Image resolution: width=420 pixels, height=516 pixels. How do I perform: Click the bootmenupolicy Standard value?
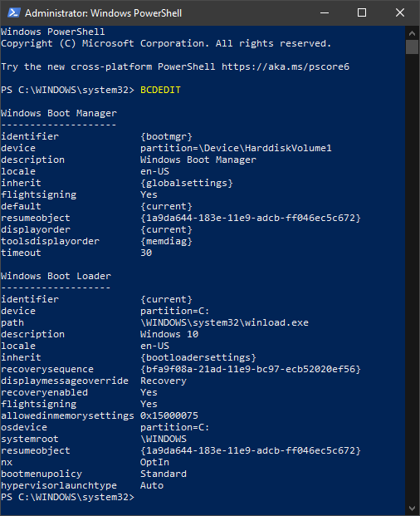[x=164, y=474]
